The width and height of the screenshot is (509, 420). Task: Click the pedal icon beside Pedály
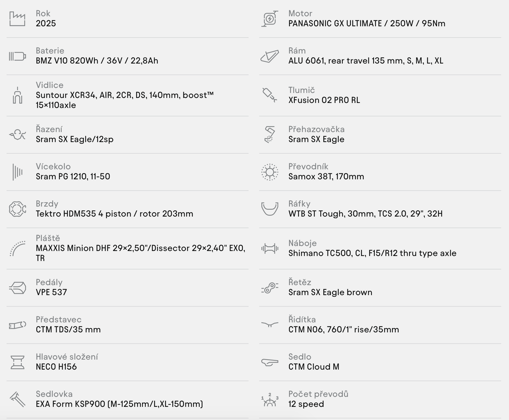click(18, 288)
